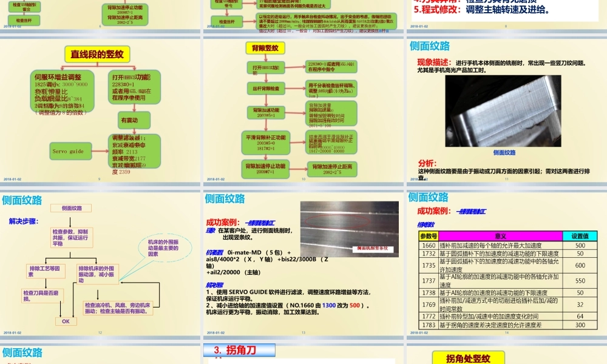Click the 排除机床的外围振动源 box
607x364 pixels.
coord(97,274)
